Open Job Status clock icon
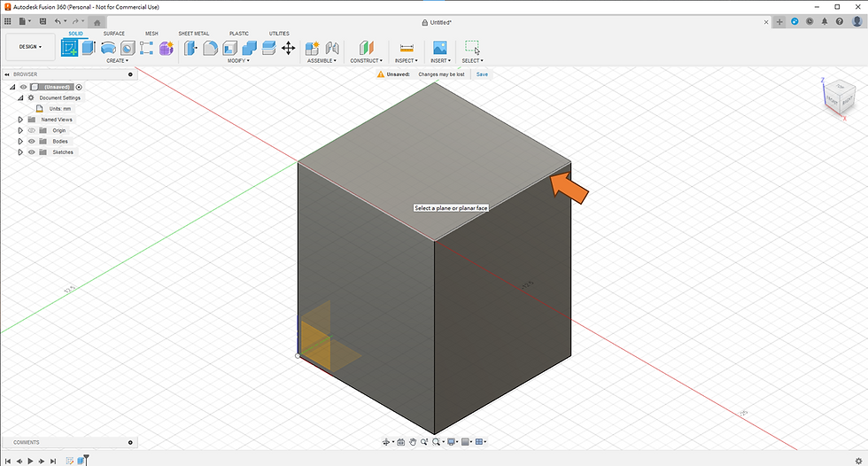 pos(810,21)
